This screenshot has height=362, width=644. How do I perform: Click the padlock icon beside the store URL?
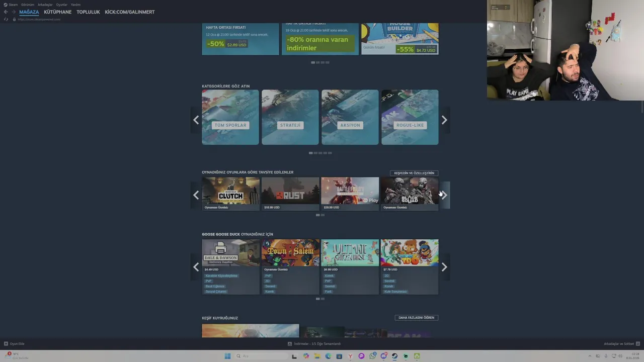15,19
